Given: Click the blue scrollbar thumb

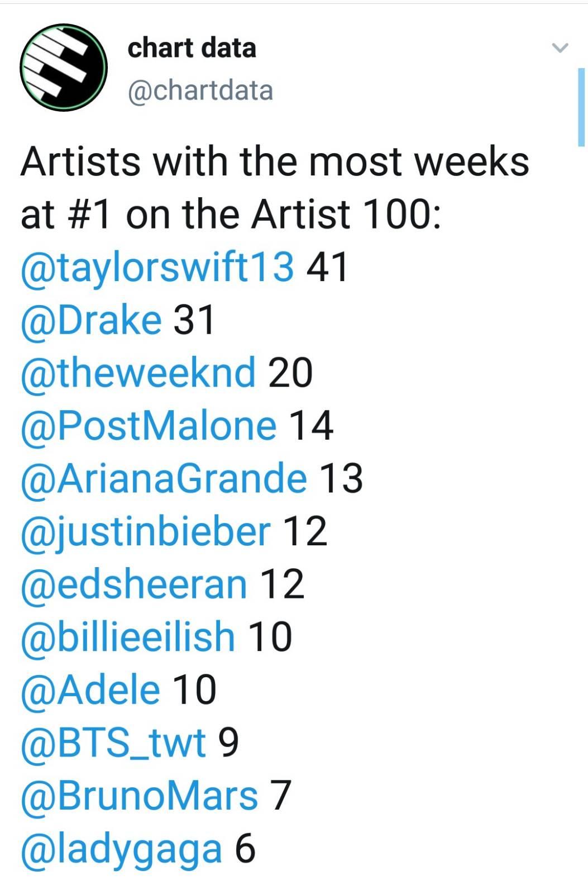Looking at the screenshot, I should click(x=581, y=107).
